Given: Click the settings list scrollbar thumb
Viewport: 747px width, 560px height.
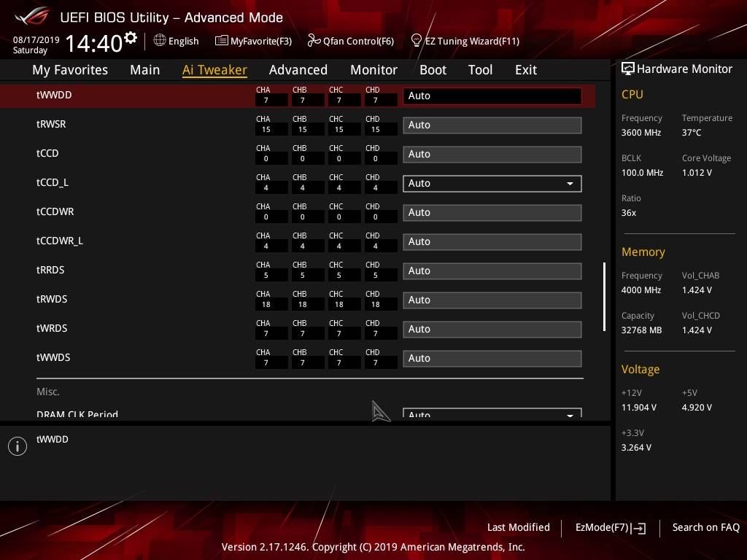Looking at the screenshot, I should coord(604,296).
